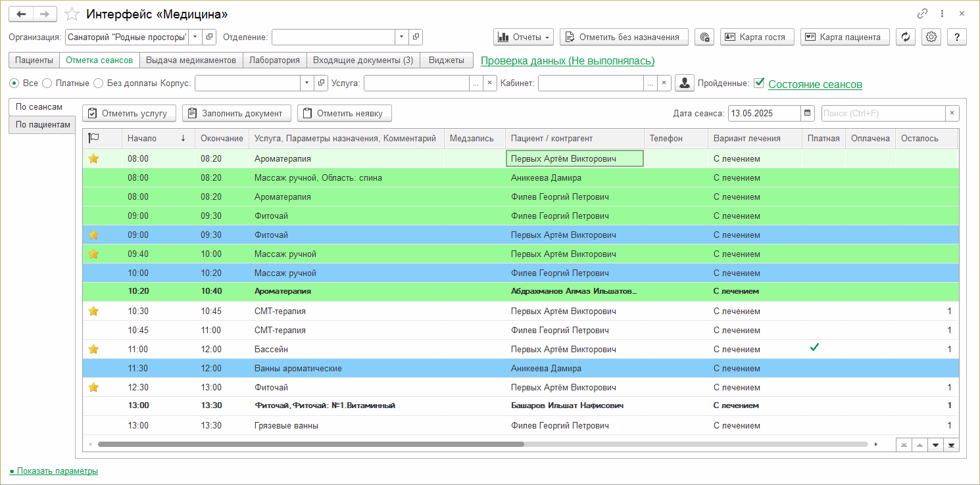Open the Состояние сеансов link

[x=815, y=84]
